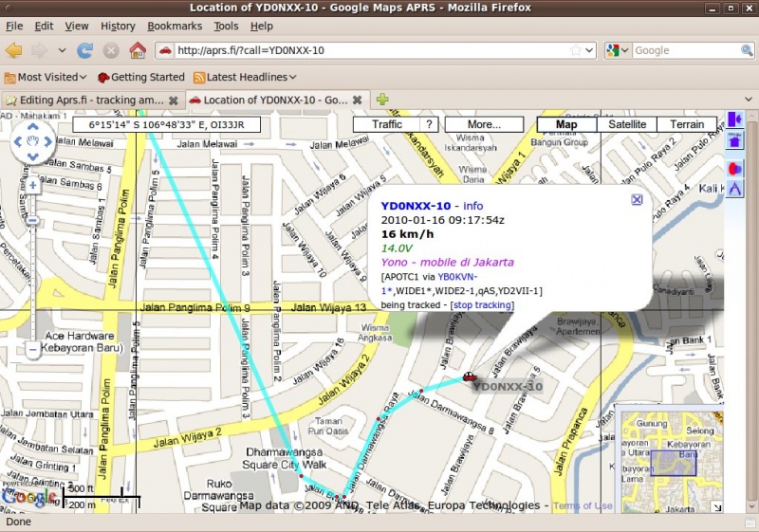The height and width of the screenshot is (532, 759).
Task: Click the stop tracking link
Action: coord(484,305)
